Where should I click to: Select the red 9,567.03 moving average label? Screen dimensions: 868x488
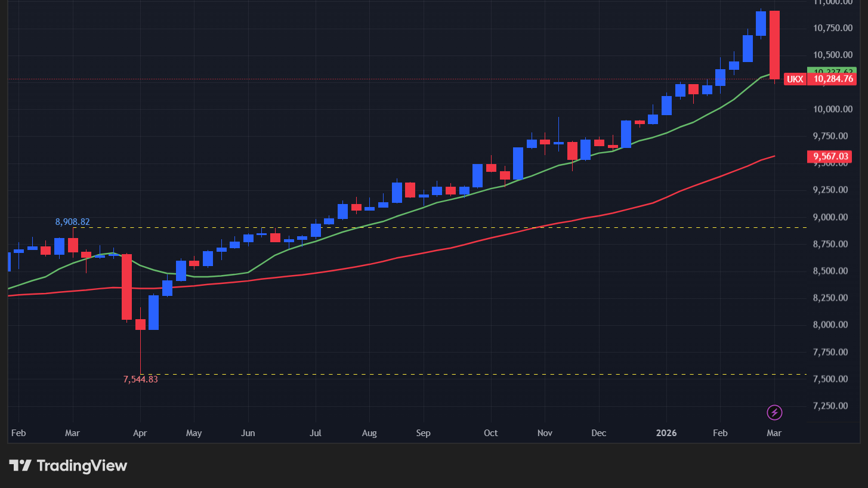(x=832, y=156)
